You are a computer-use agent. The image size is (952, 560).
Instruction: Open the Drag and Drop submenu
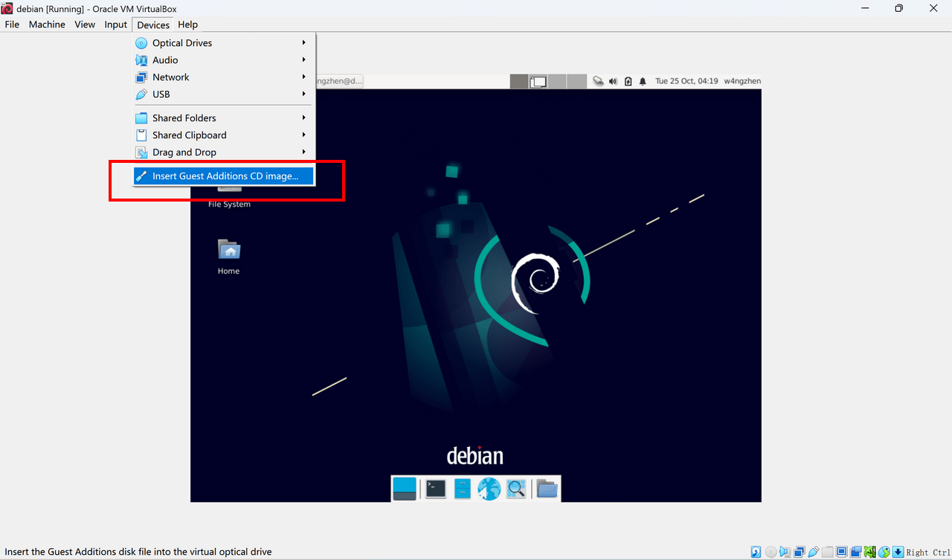pos(224,152)
